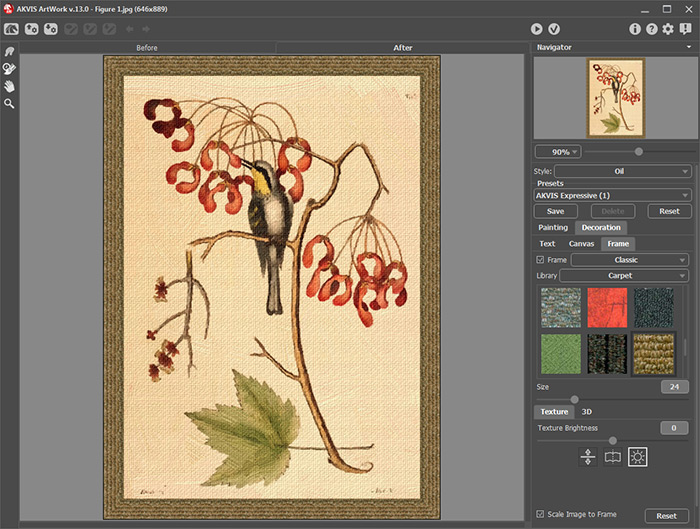Expand the Library dropdown showing Carpet

point(624,275)
